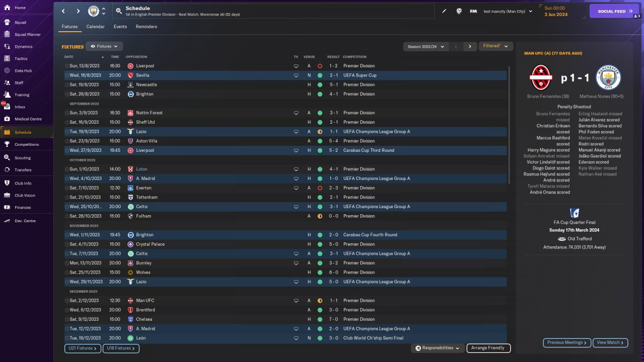Screen dimensions: 644x362
Task: Click the Club World Ch'ship Semi Final text
Action: (373, 338)
